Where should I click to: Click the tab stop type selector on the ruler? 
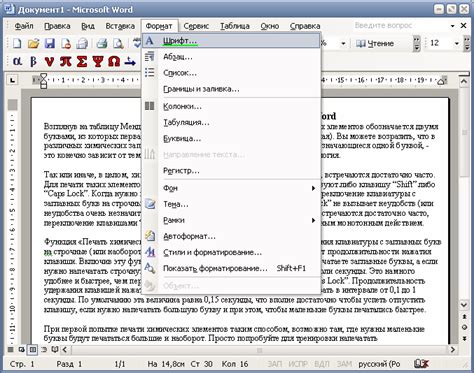click(x=13, y=80)
